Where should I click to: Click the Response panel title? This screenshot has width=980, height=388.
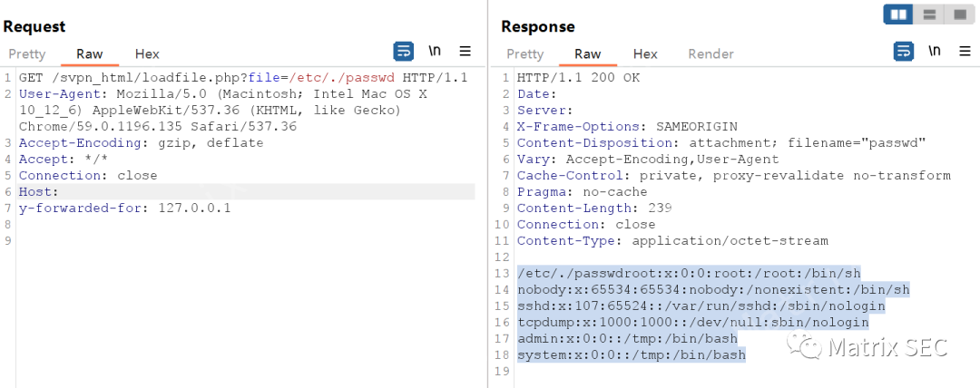538,27
